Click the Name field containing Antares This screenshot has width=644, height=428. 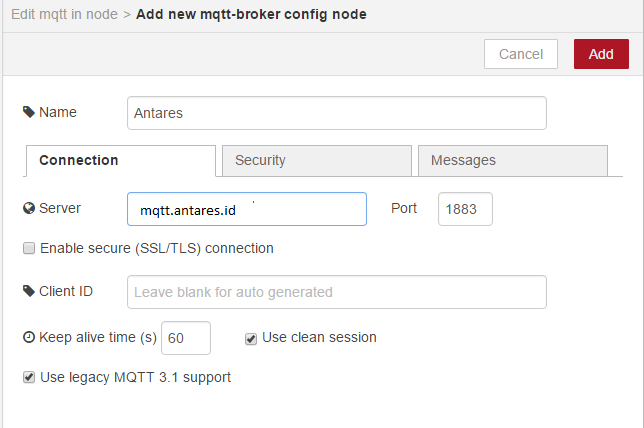(x=336, y=113)
